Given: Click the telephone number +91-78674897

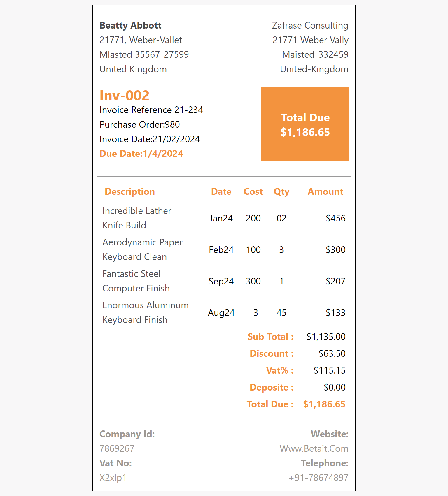Looking at the screenshot, I should [x=318, y=478].
